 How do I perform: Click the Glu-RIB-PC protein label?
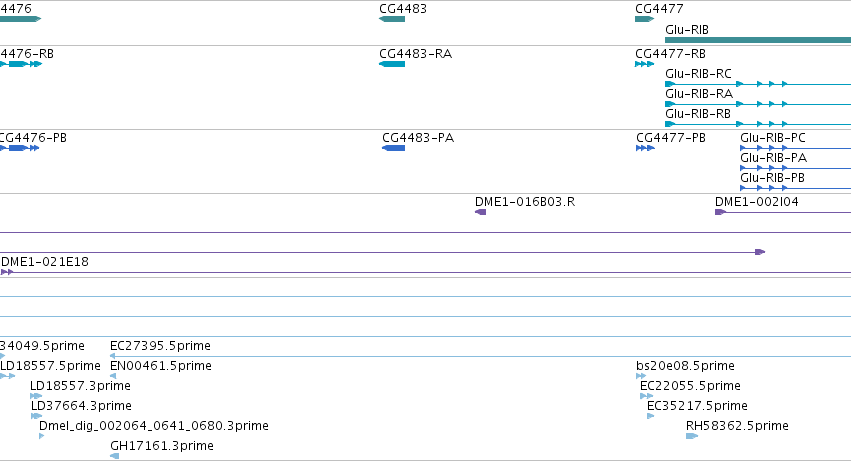pyautogui.click(x=773, y=138)
